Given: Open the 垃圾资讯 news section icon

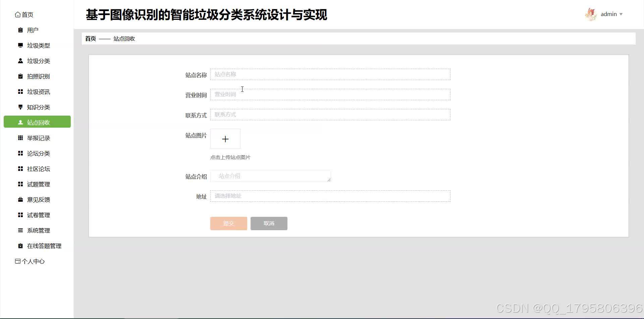Looking at the screenshot, I should (20, 91).
